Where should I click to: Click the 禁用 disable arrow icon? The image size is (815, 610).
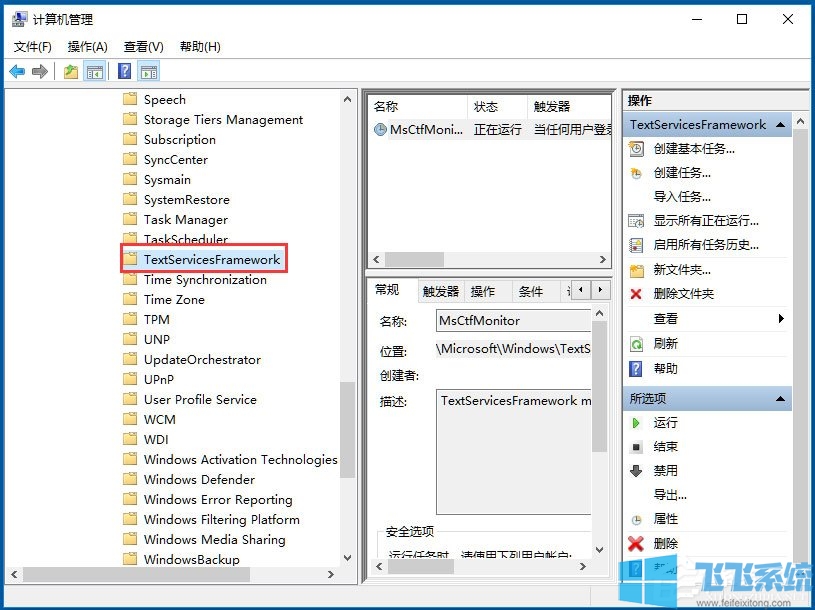(638, 471)
